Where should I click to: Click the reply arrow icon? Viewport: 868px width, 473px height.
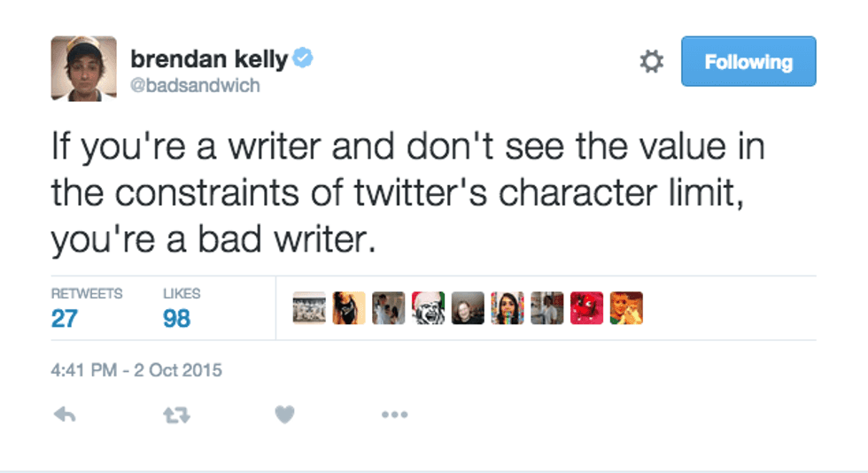coord(64,414)
